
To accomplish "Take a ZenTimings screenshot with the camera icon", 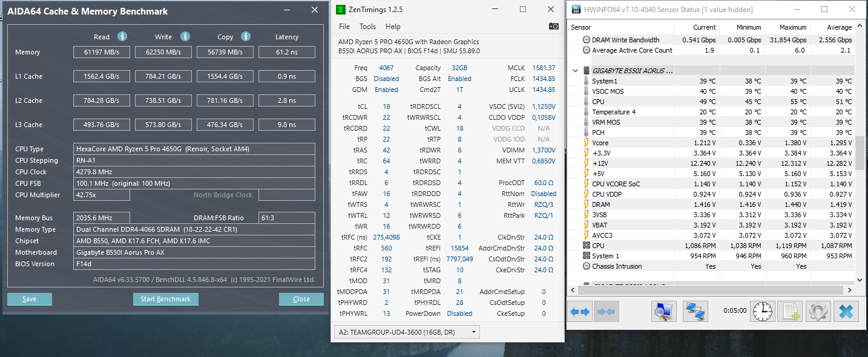I will click(x=554, y=26).
